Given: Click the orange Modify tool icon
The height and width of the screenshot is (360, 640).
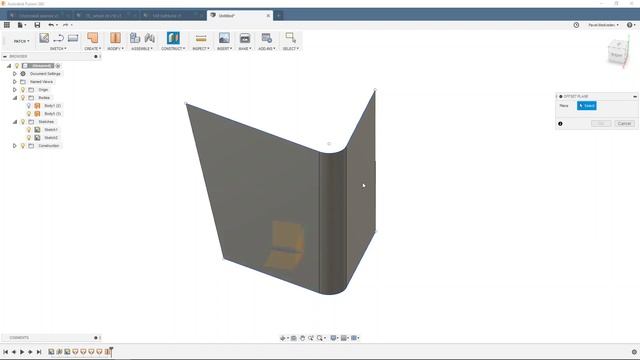Looking at the screenshot, I should [116, 38].
